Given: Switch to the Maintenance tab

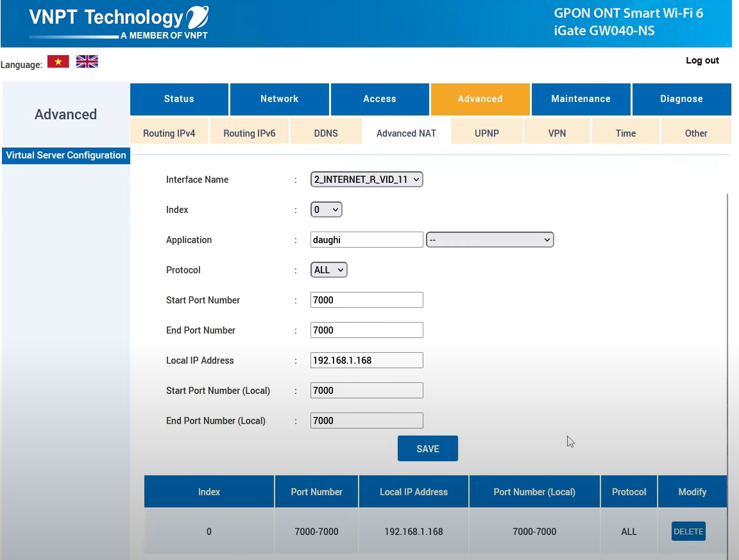Looking at the screenshot, I should (581, 99).
